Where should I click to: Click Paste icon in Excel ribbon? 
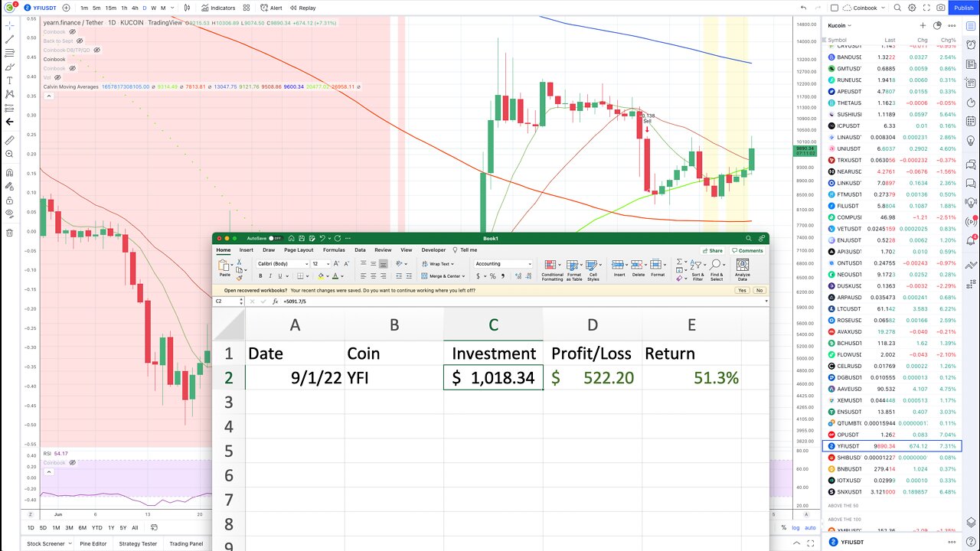[224, 267]
